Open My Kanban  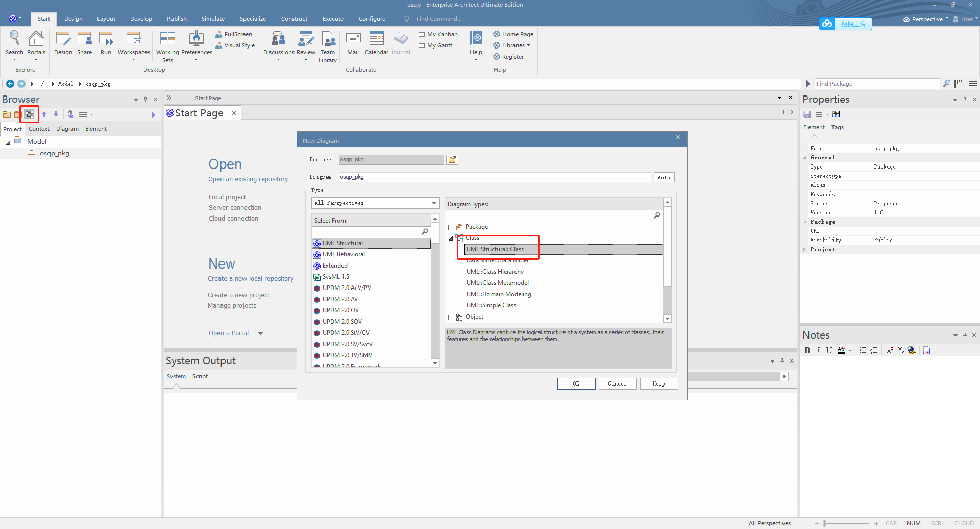(x=438, y=34)
